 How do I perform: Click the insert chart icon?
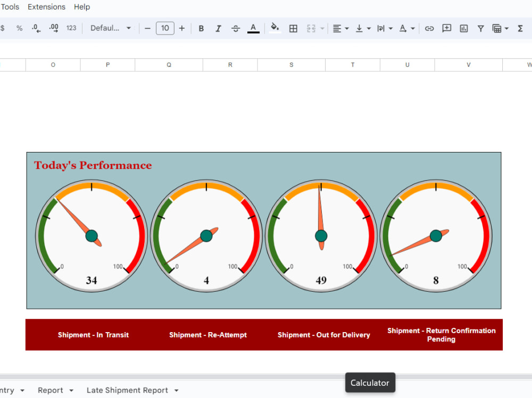click(x=463, y=29)
